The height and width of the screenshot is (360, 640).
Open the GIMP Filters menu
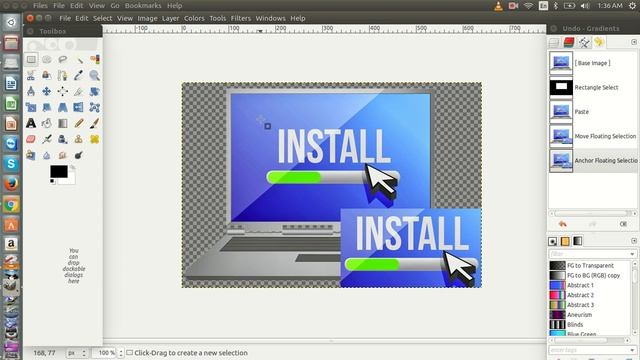[240, 18]
